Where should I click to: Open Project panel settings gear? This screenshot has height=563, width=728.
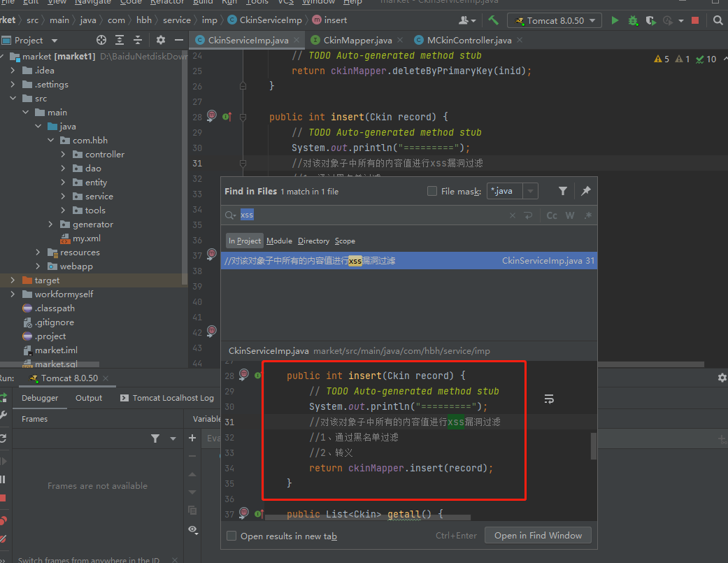161,40
